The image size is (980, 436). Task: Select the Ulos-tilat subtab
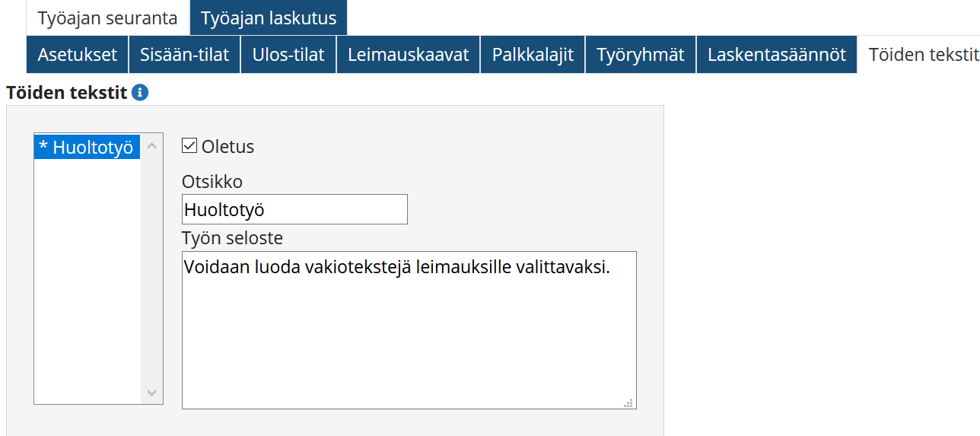[288, 55]
